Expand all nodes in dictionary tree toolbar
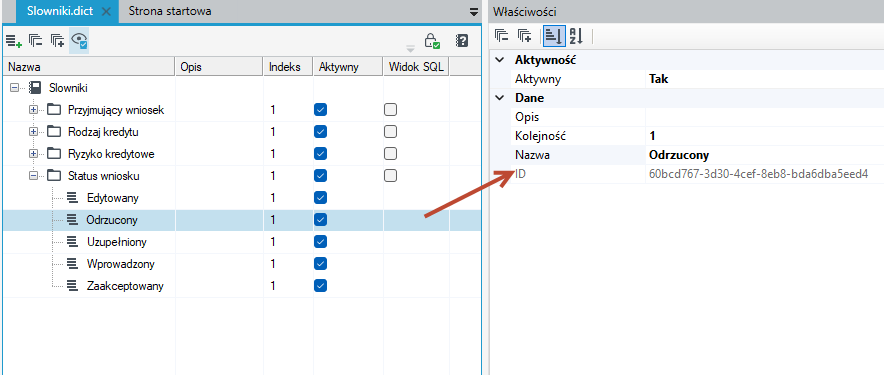Viewport: 884px width, 375px height. (x=58, y=40)
